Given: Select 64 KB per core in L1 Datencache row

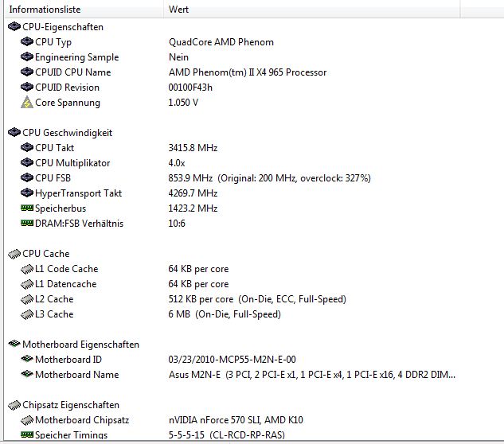Looking at the screenshot, I should click(198, 284).
